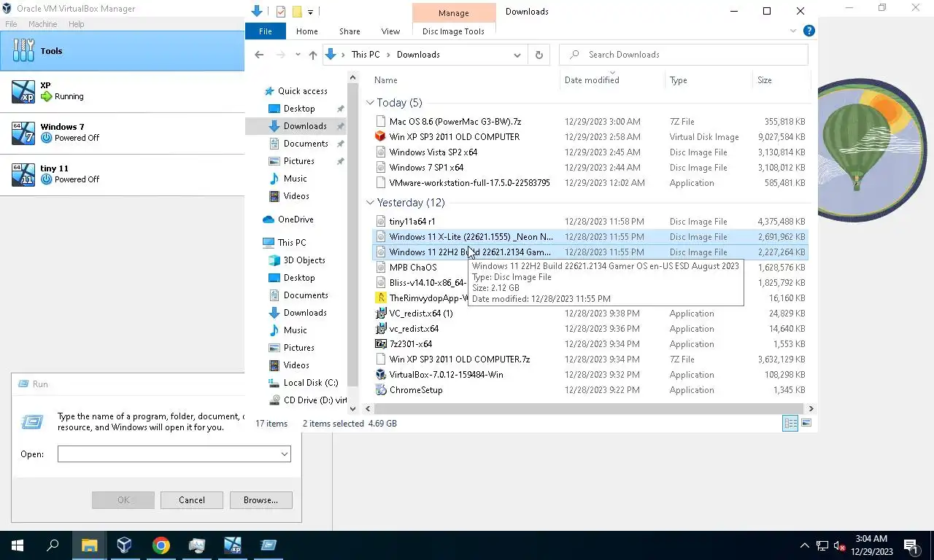Screen dimensions: 934x560
Task: Click Browse... in Run dialog
Action: click(x=260, y=500)
